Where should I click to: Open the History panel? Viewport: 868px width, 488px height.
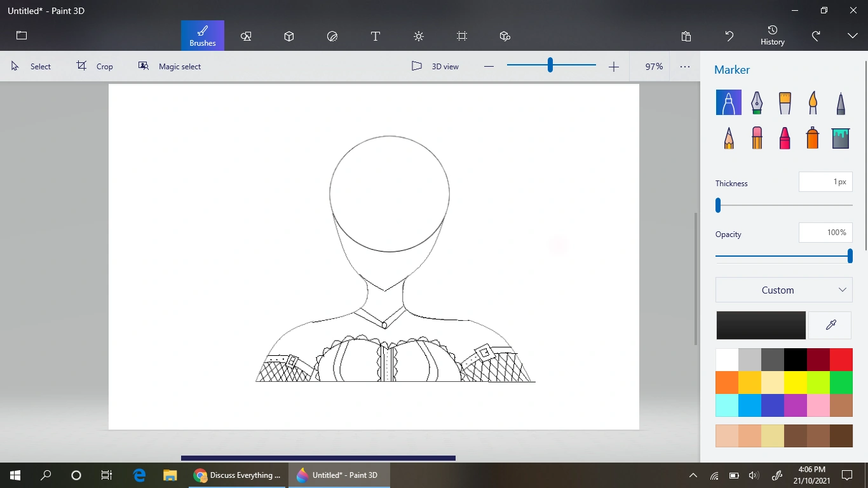point(772,35)
